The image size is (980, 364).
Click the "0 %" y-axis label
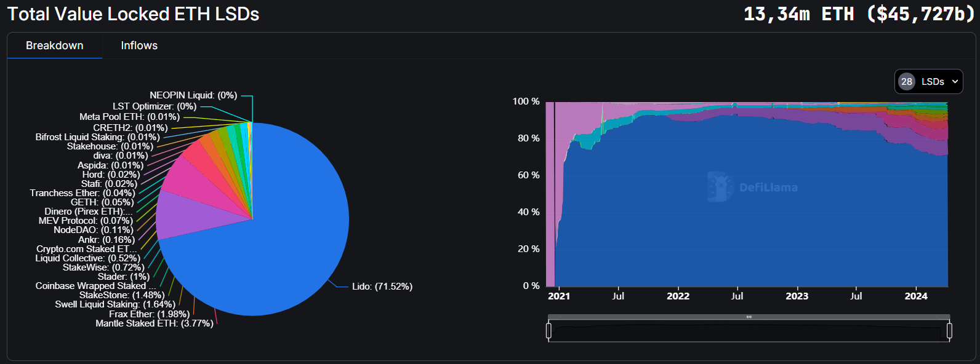[531, 286]
